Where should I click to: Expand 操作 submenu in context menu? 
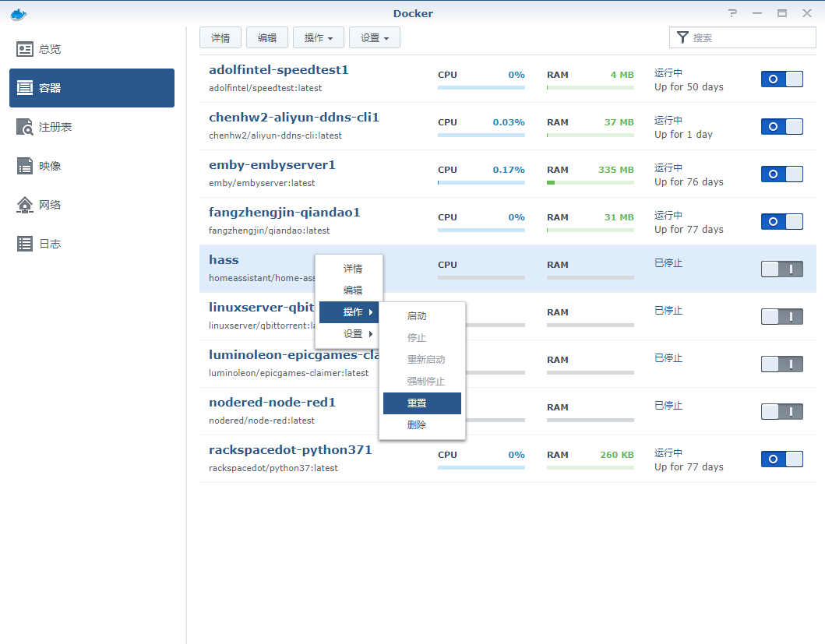(x=349, y=312)
